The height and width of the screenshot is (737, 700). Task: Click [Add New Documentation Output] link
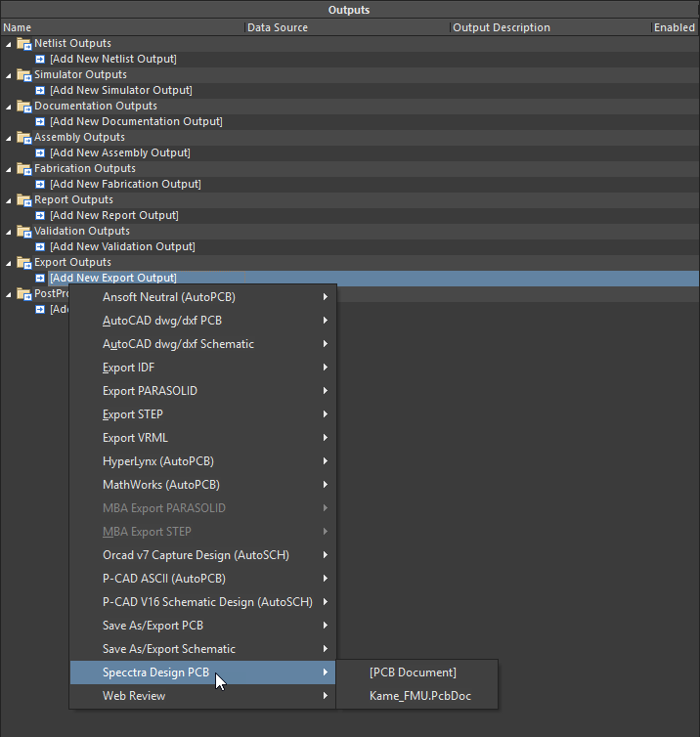tap(136, 122)
